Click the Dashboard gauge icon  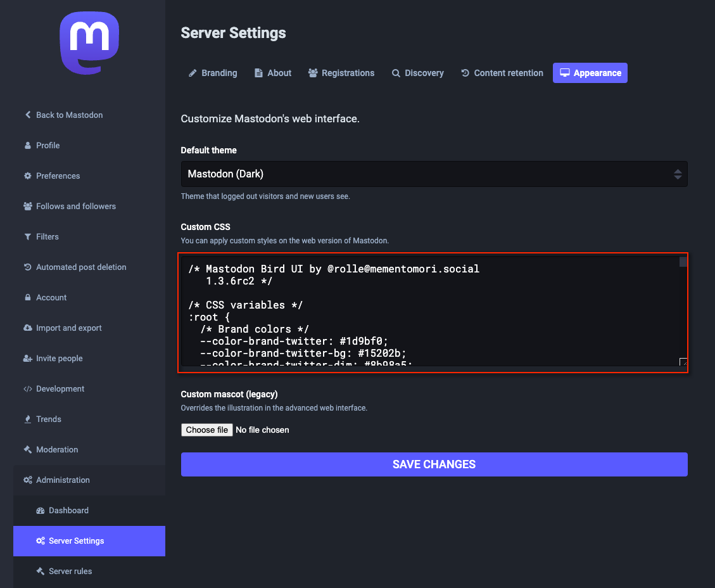[41, 511]
